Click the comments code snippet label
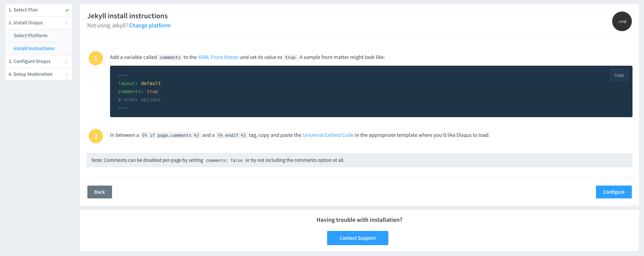644x256 pixels. (x=170, y=57)
